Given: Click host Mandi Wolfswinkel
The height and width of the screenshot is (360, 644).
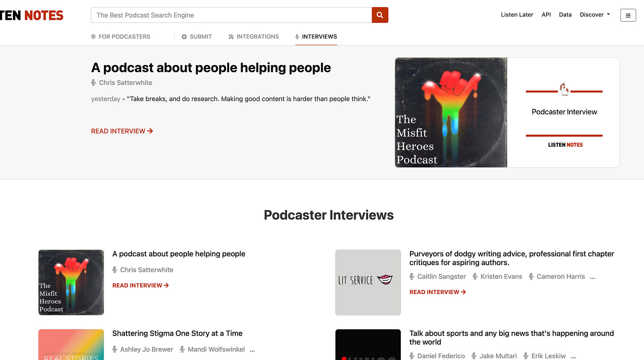Looking at the screenshot, I should 216,349.
